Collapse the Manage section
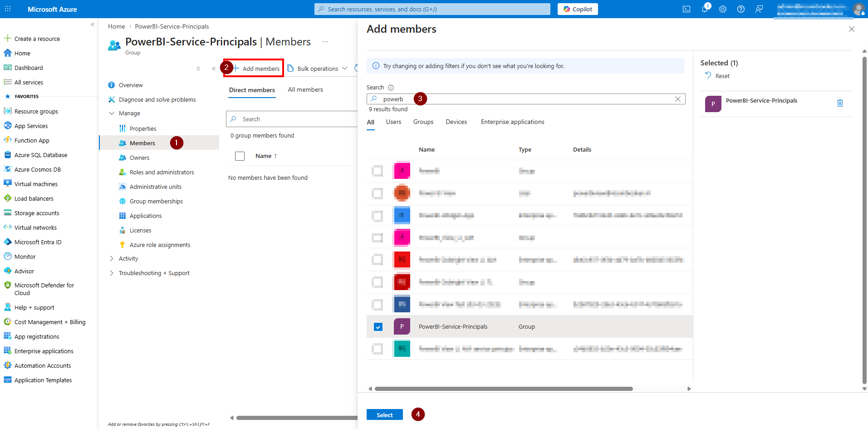This screenshot has width=868, height=429. click(112, 113)
